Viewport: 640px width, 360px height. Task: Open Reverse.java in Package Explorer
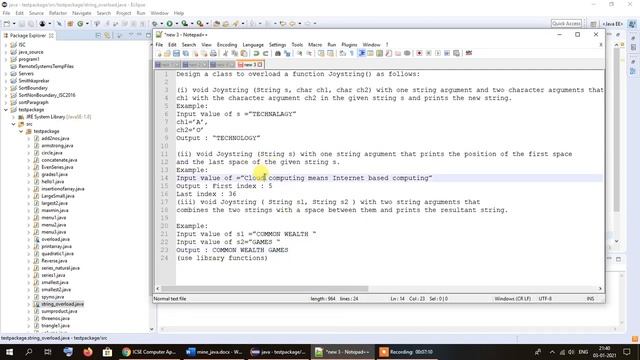tap(54, 261)
